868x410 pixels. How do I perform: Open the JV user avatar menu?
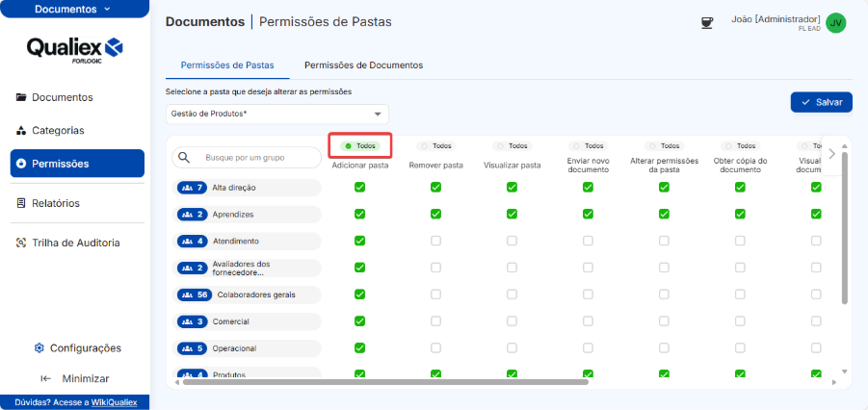click(x=835, y=23)
